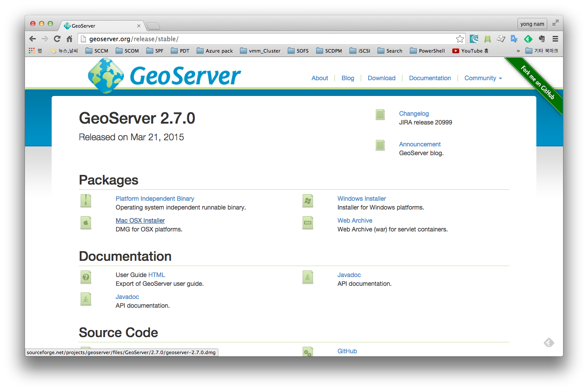Open the SOFS bookmark folder
This screenshot has height=391, width=588.
(298, 51)
